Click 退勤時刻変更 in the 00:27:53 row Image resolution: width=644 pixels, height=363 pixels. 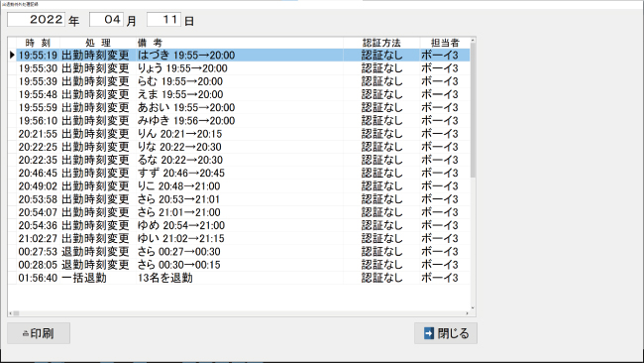(95, 252)
